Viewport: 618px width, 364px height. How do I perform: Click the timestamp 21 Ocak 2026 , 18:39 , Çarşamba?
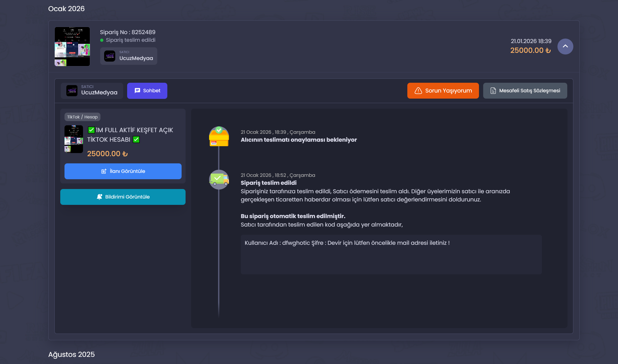pos(278,132)
